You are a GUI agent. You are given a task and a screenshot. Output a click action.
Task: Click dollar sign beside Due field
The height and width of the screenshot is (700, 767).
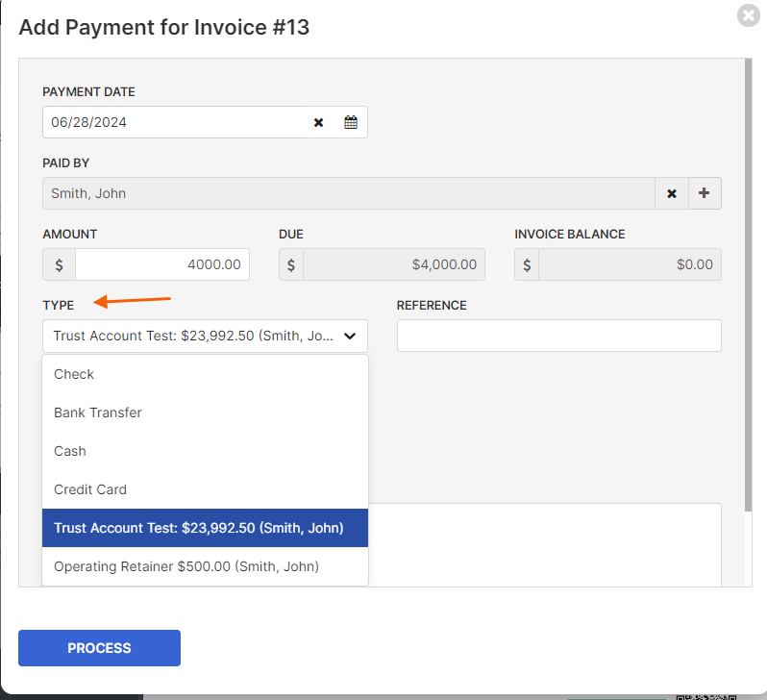pos(291,264)
